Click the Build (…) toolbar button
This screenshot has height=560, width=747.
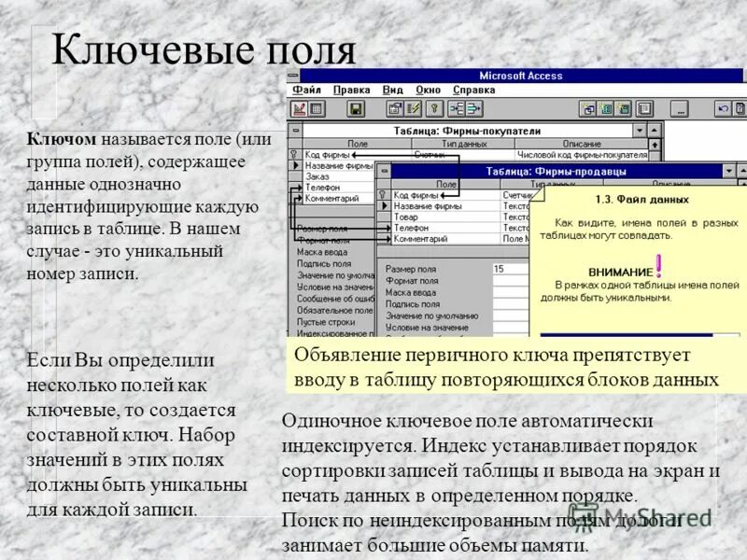pos(680,109)
